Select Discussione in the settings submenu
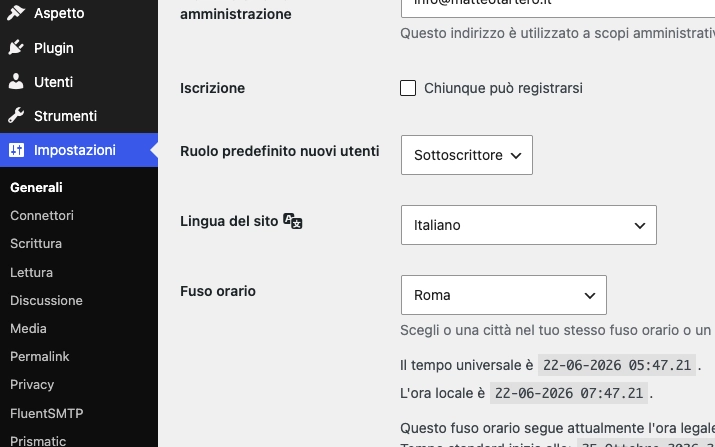This screenshot has width=715, height=447. point(47,301)
